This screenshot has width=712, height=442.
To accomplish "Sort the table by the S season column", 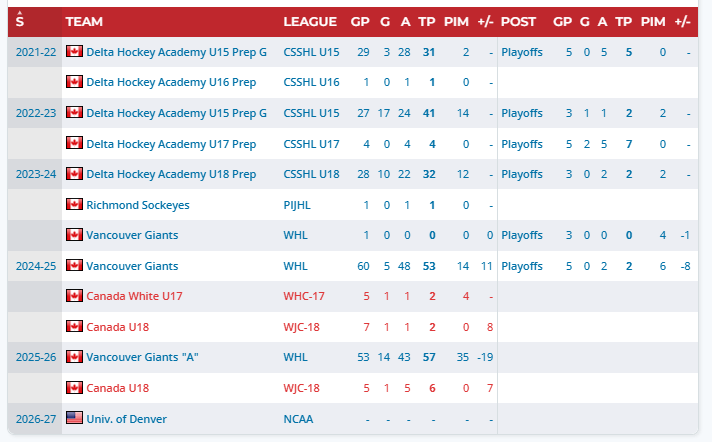I will coord(20,20).
